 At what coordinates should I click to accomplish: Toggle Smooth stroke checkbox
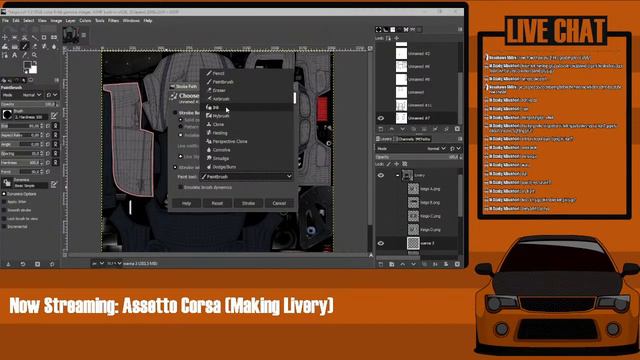[x=4, y=210]
